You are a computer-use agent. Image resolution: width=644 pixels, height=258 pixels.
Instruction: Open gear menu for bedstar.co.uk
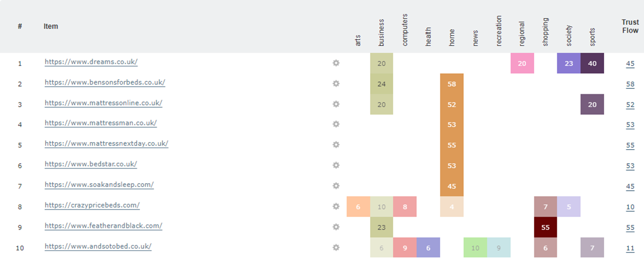(x=336, y=165)
